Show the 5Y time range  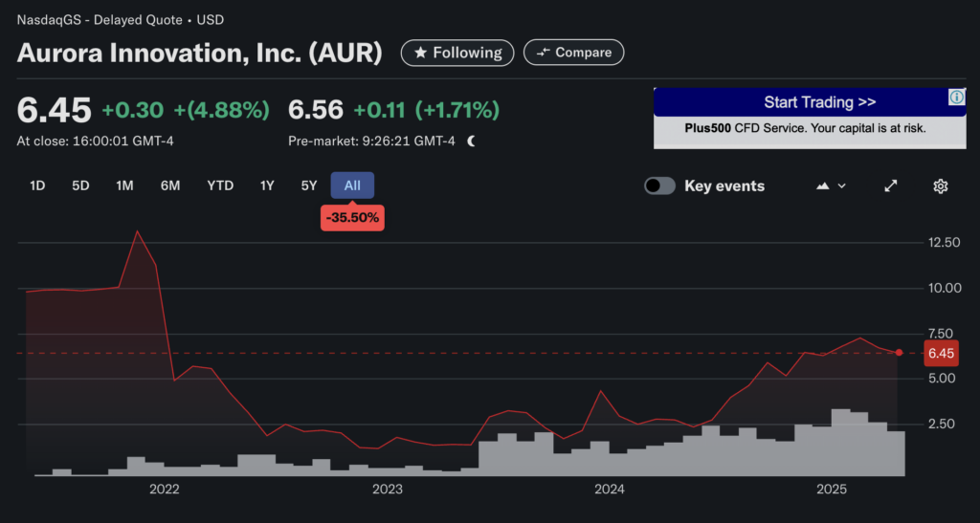[x=308, y=185]
